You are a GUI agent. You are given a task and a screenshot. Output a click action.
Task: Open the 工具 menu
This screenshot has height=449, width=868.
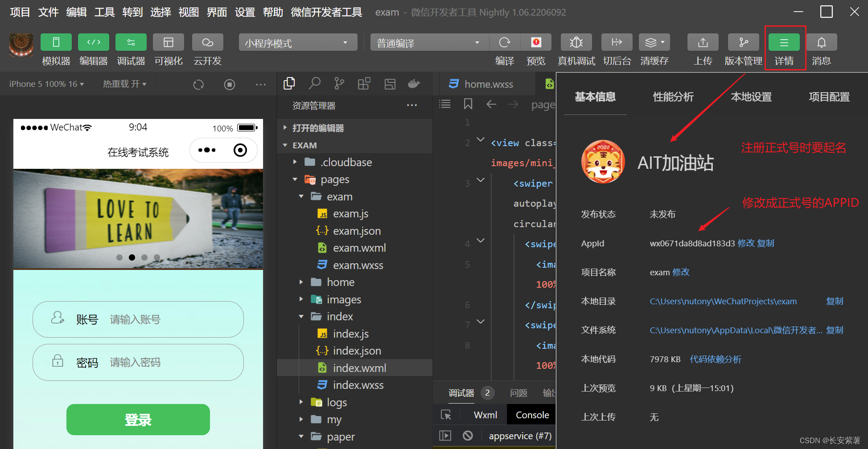coord(104,12)
